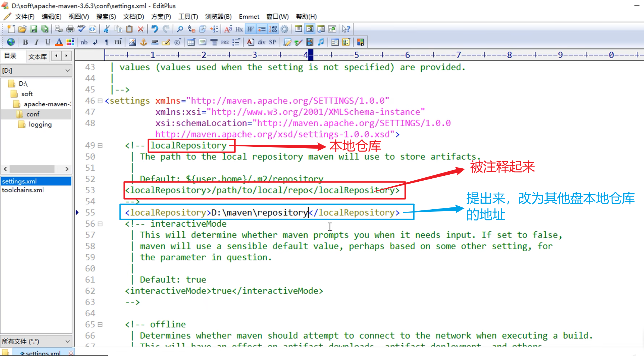644x356 pixels.
Task: Collapse the settings tag at line 46
Action: click(x=100, y=101)
